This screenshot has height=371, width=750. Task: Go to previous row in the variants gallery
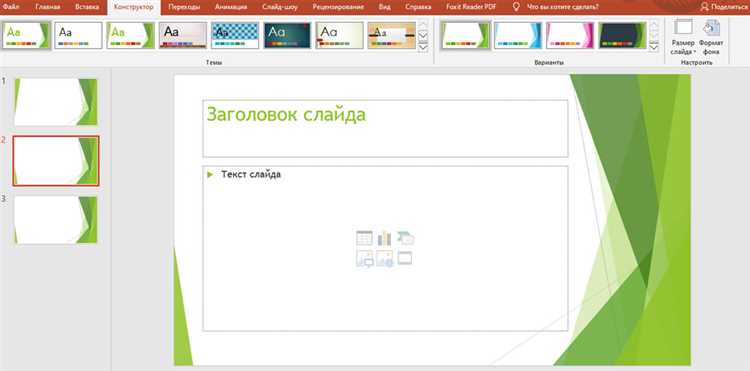pyautogui.click(x=654, y=25)
